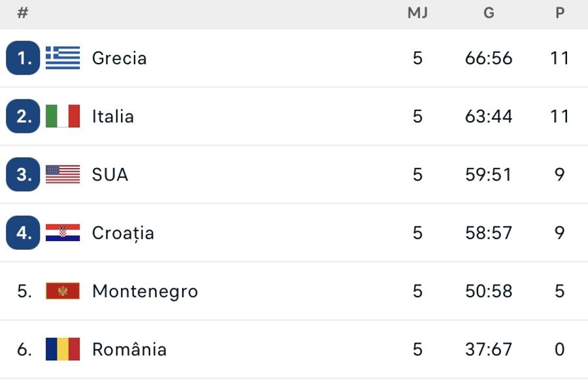
Task: Click the USA flag icon
Action: point(63,175)
